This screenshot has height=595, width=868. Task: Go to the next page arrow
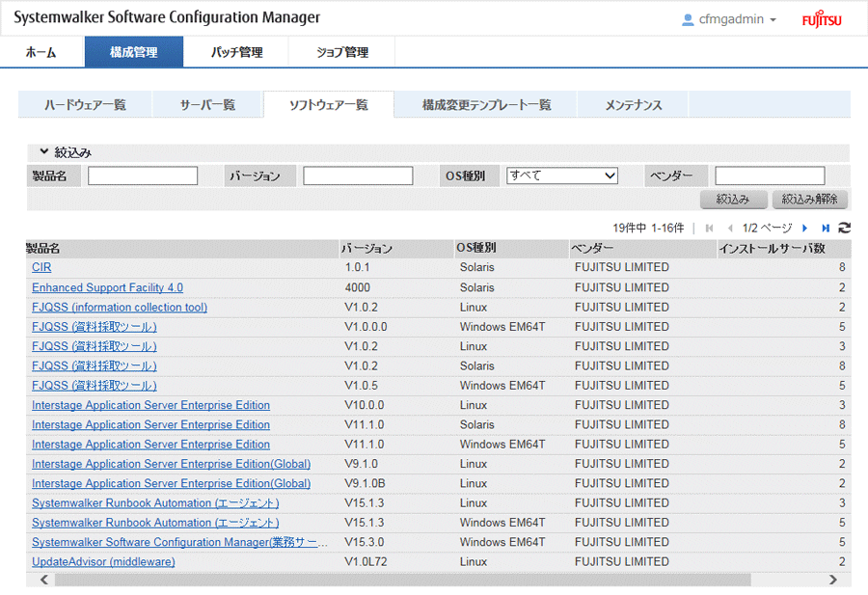pyautogui.click(x=805, y=228)
